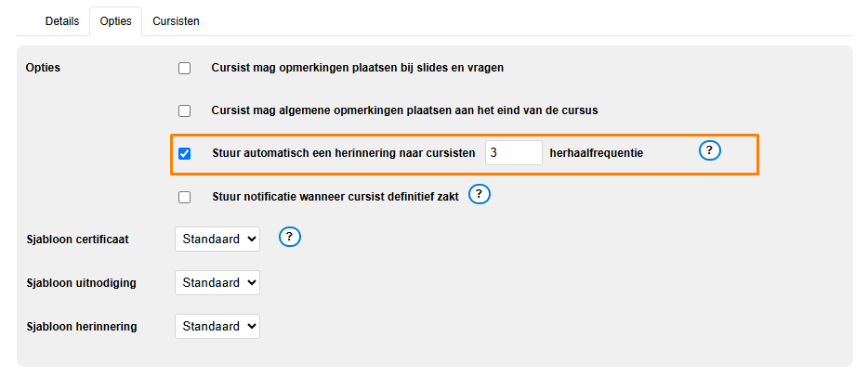Tick checkbox for algemene opmerkingen aan het eind

point(184,110)
